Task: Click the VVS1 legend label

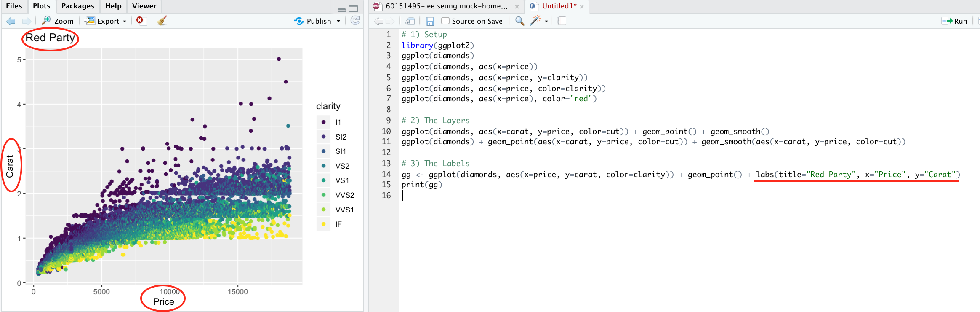Action: [x=344, y=210]
